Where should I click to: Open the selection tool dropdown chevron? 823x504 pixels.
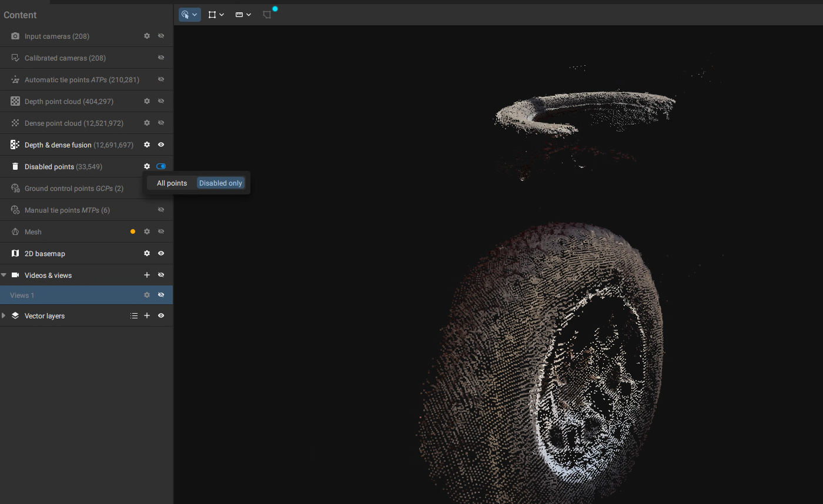point(195,14)
